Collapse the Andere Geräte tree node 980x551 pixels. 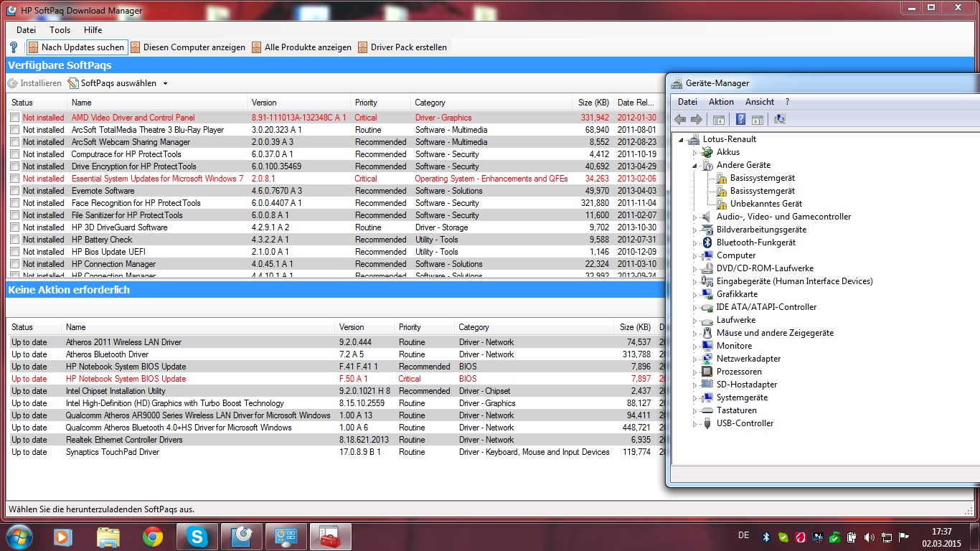tap(694, 165)
